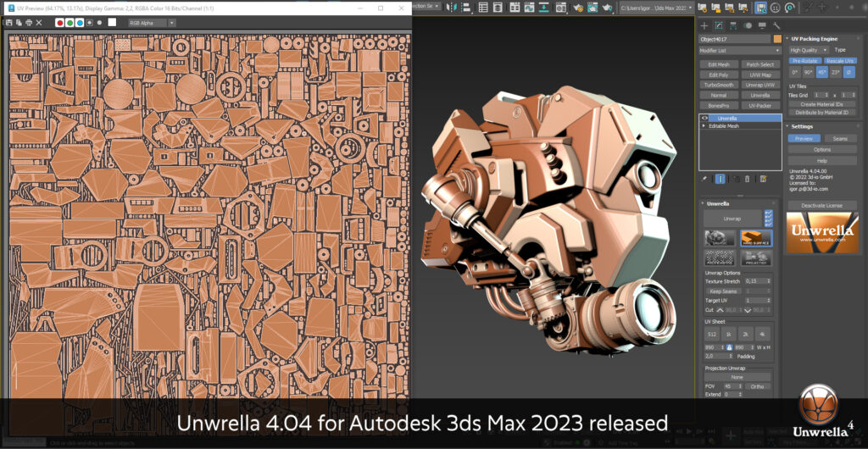Click the Deactivate License button

point(822,205)
